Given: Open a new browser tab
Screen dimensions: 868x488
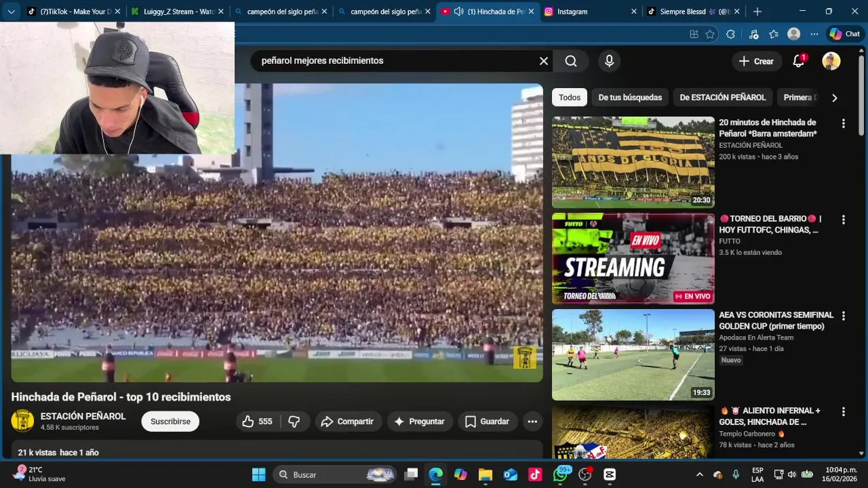Looking at the screenshot, I should (757, 12).
